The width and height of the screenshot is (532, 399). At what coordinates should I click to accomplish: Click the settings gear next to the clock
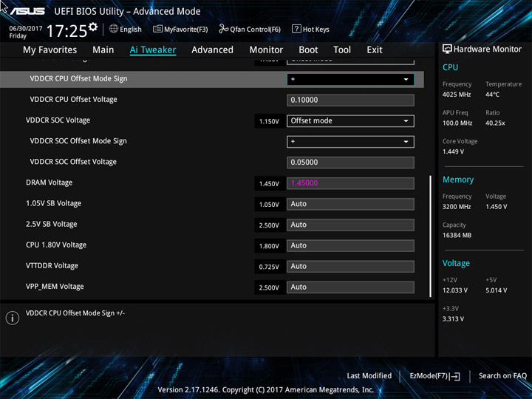click(x=92, y=27)
